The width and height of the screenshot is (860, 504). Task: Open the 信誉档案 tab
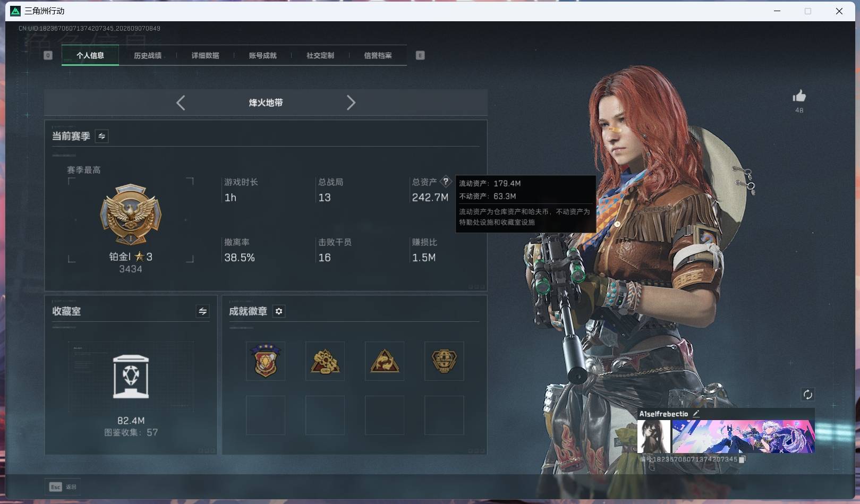coord(378,55)
